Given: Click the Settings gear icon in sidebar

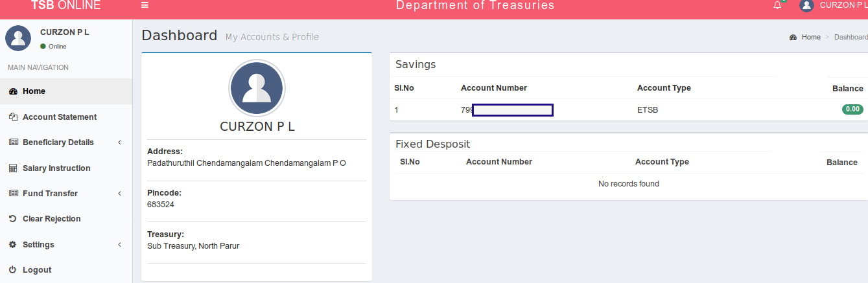Looking at the screenshot, I should point(12,245).
